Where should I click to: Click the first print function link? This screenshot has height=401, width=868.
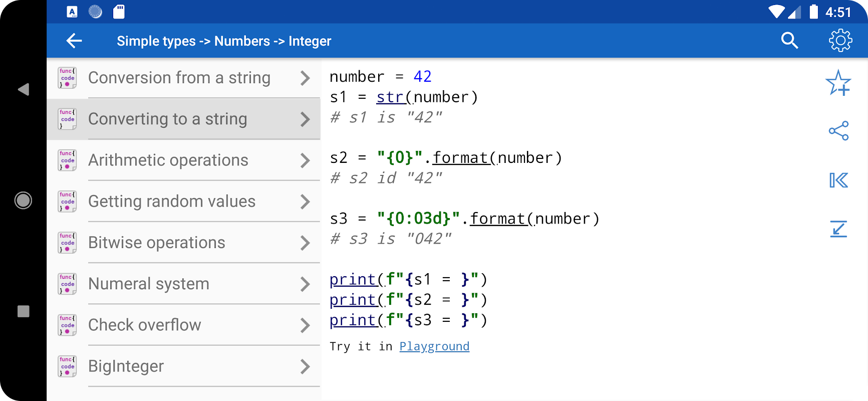[353, 279]
